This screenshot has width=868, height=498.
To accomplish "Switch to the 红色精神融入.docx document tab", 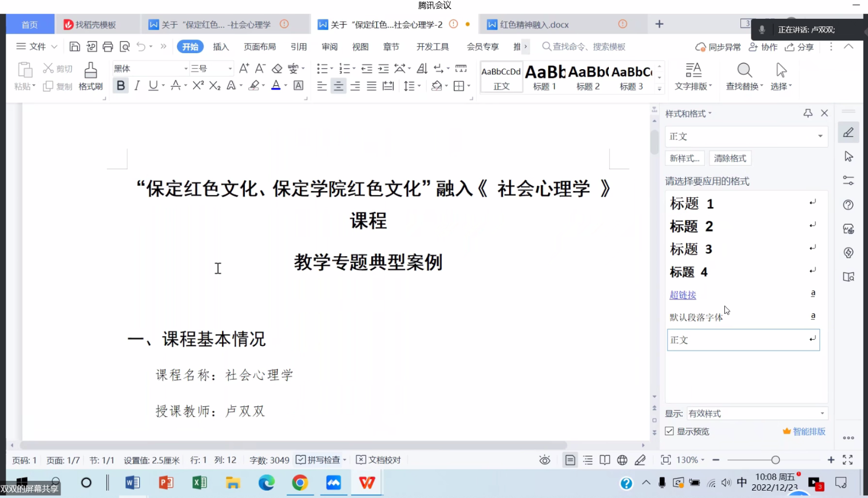I will tap(534, 25).
